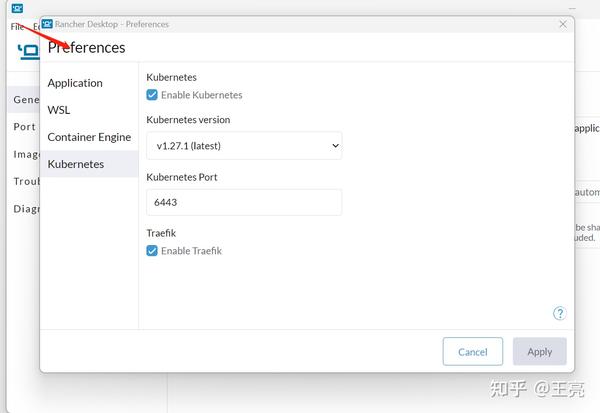The width and height of the screenshot is (600, 413).
Task: Select Port Forwarding in the background sidebar
Action: click(25, 127)
